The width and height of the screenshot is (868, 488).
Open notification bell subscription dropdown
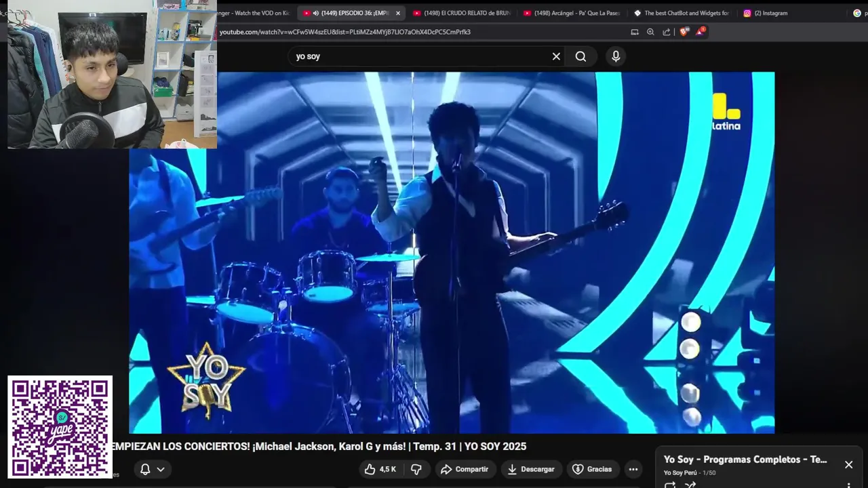pos(152,469)
